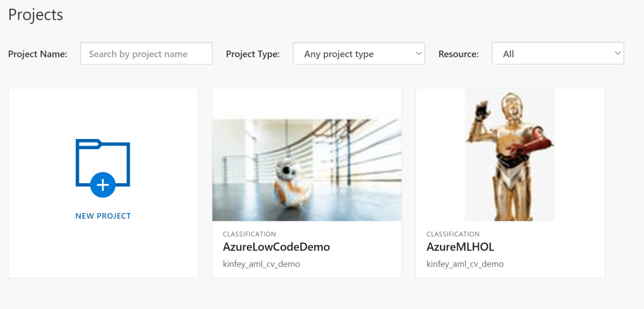Click the Resource label

pos(459,54)
